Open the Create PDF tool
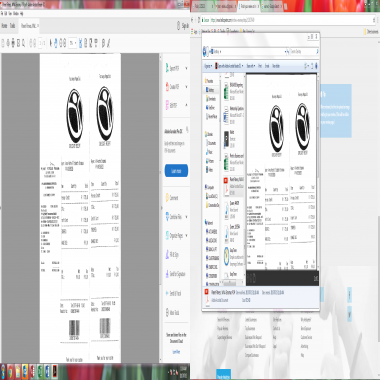 point(173,87)
